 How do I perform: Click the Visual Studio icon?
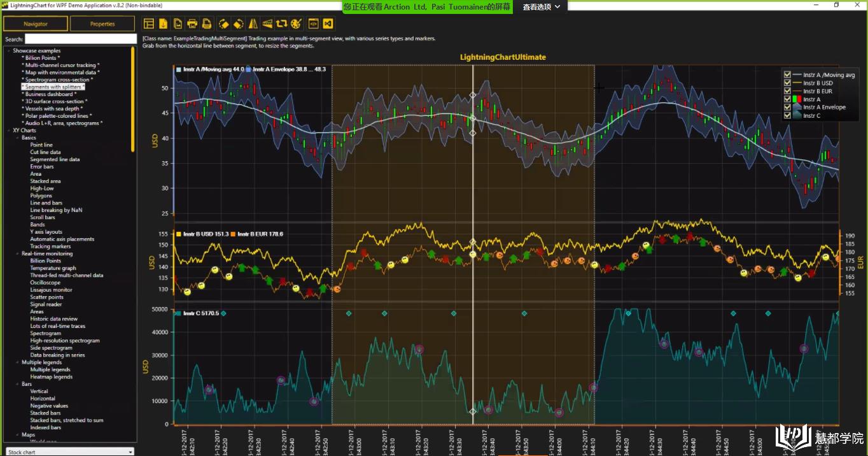click(x=328, y=24)
